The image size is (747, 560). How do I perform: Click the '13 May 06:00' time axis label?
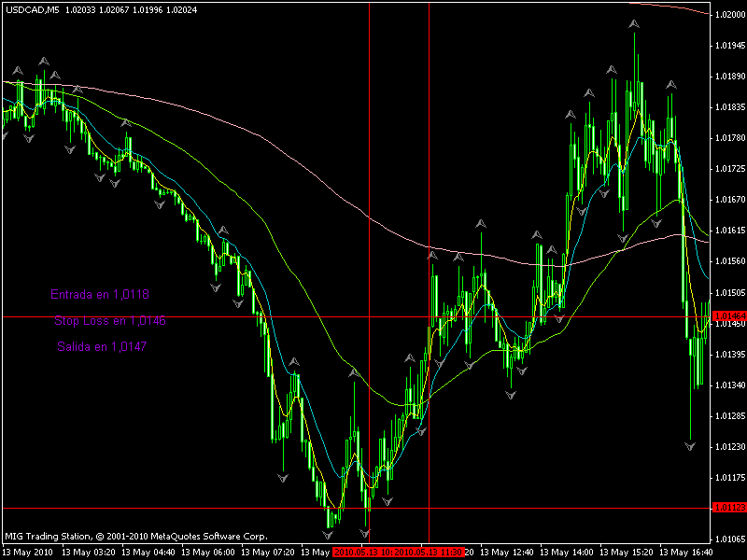click(211, 552)
